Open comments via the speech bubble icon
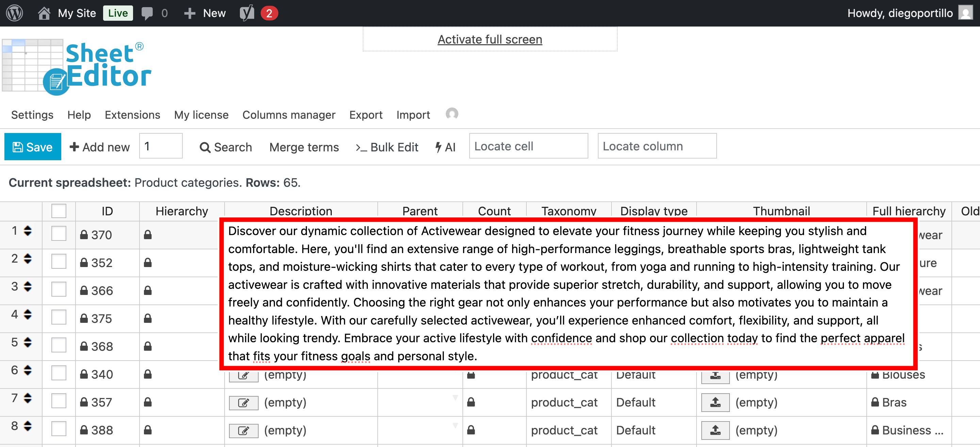The image size is (980, 447). (x=147, y=13)
